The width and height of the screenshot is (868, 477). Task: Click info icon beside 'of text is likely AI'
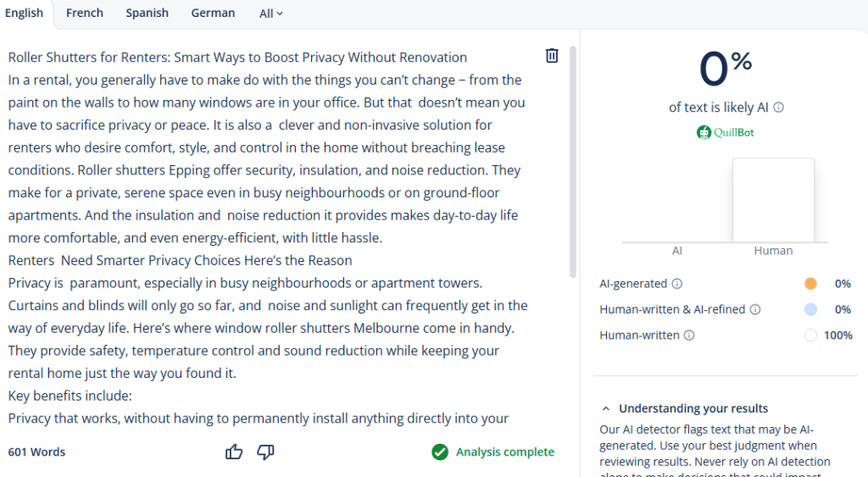tap(778, 108)
